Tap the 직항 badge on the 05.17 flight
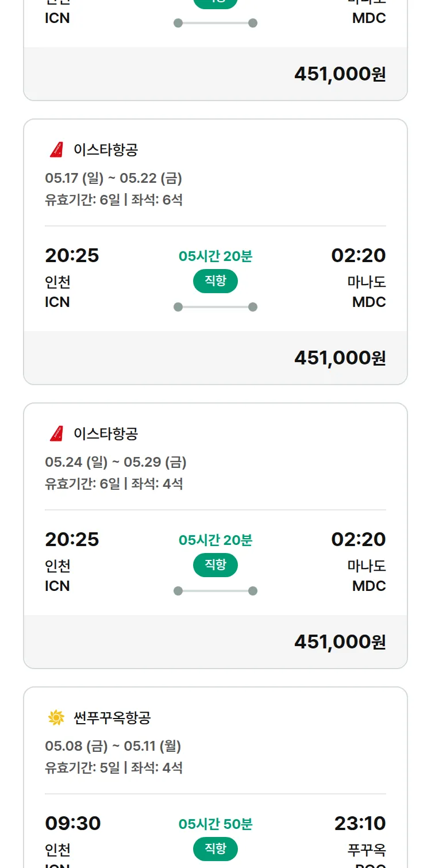431x868 pixels. pyautogui.click(x=215, y=281)
